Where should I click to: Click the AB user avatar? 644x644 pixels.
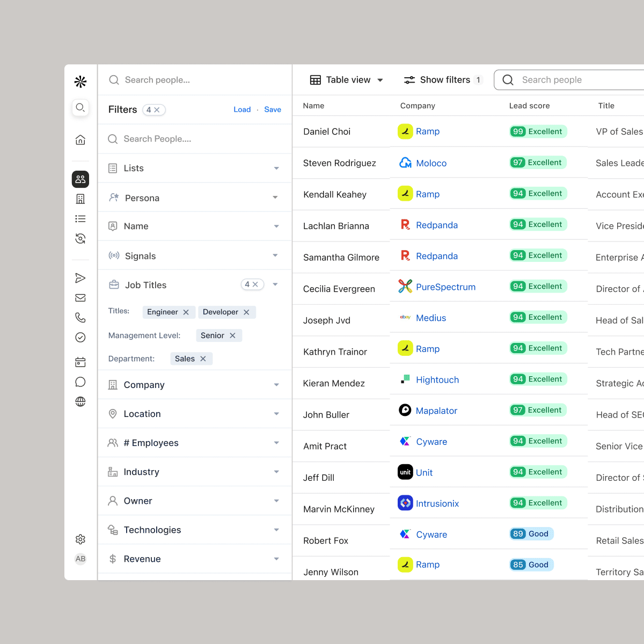[x=80, y=559]
